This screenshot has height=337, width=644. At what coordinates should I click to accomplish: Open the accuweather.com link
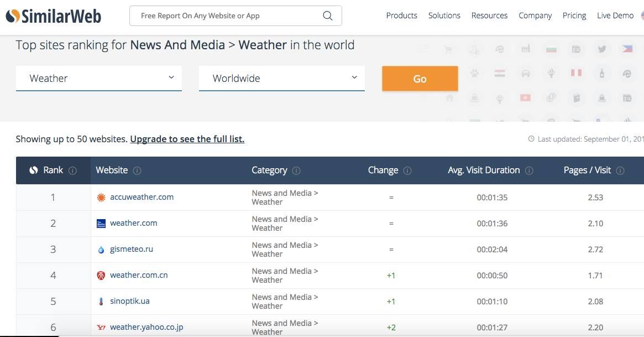click(142, 197)
